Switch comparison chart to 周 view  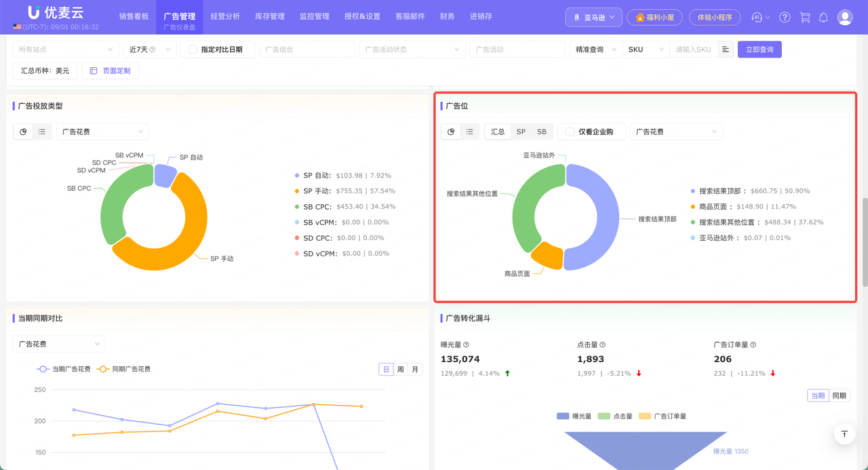click(x=401, y=370)
